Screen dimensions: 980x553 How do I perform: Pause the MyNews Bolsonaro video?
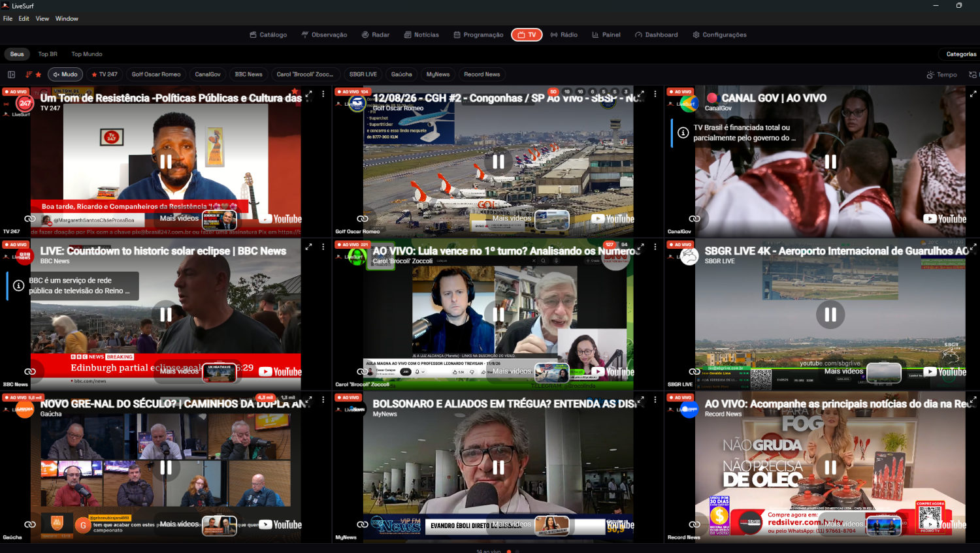tap(498, 467)
